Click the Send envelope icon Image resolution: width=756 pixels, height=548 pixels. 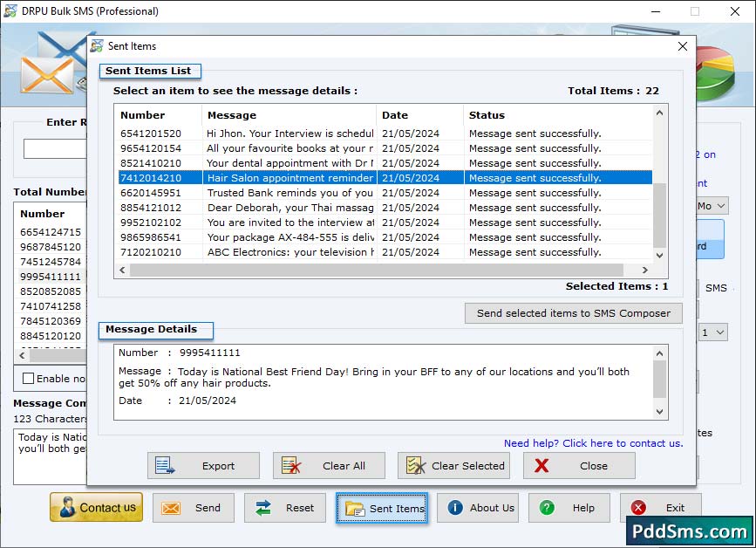(x=171, y=508)
